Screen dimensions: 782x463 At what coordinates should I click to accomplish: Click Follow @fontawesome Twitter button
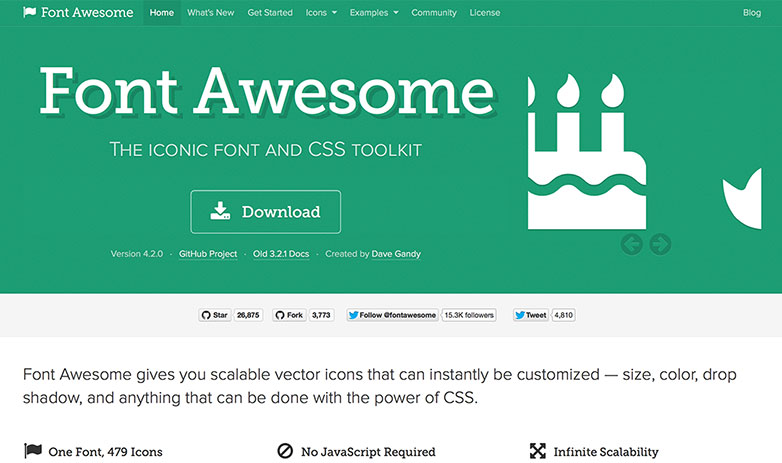(x=392, y=315)
